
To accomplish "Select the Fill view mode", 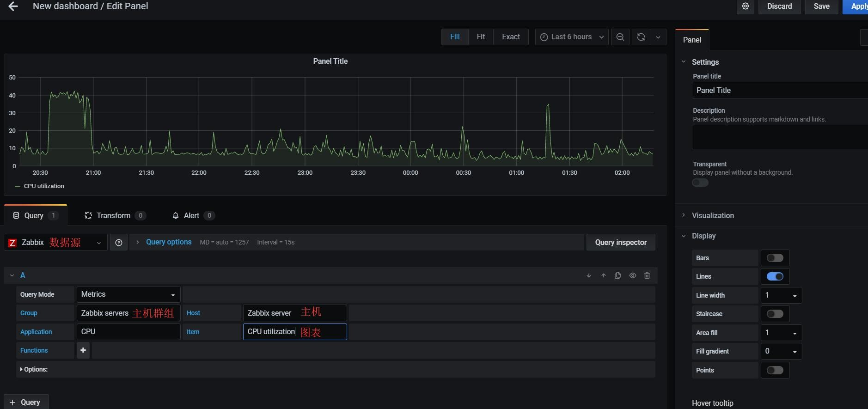I will click(455, 37).
